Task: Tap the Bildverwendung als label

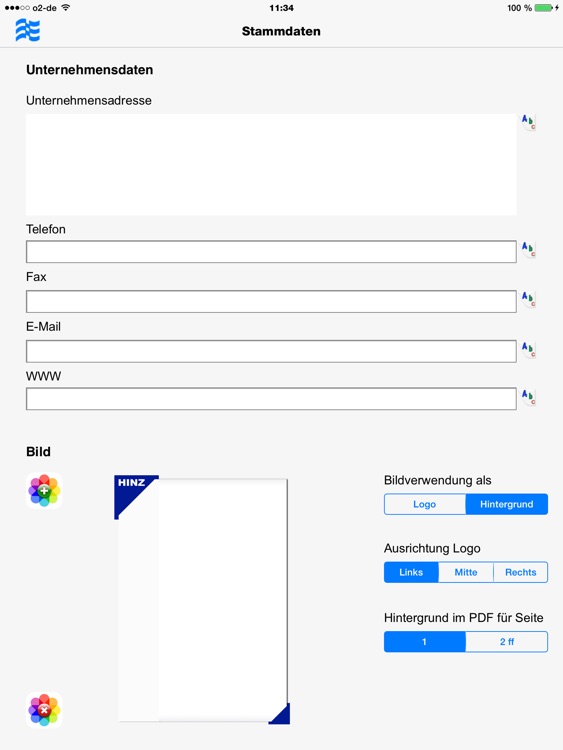Action: pos(438,480)
